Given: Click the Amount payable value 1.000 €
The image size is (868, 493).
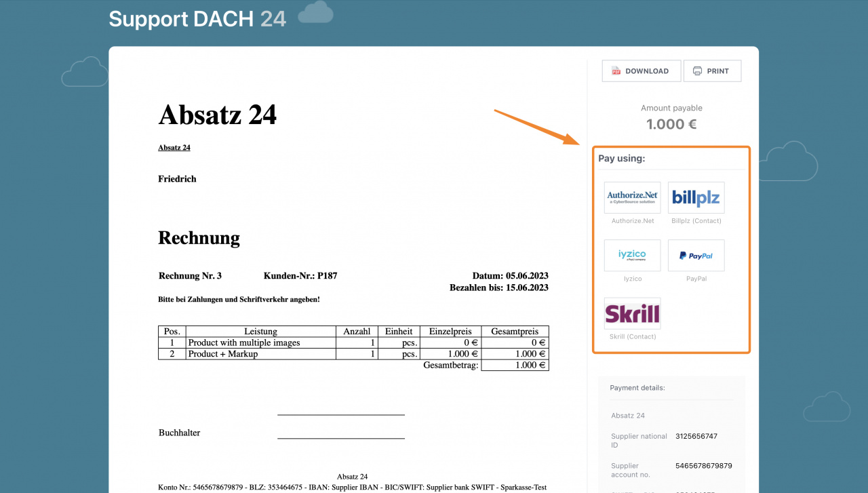Looking at the screenshot, I should tap(671, 125).
